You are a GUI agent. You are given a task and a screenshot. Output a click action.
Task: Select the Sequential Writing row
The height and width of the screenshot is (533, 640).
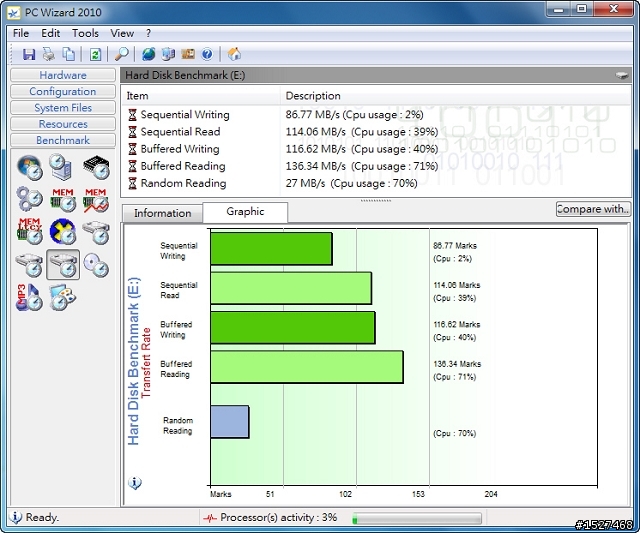click(x=376, y=115)
